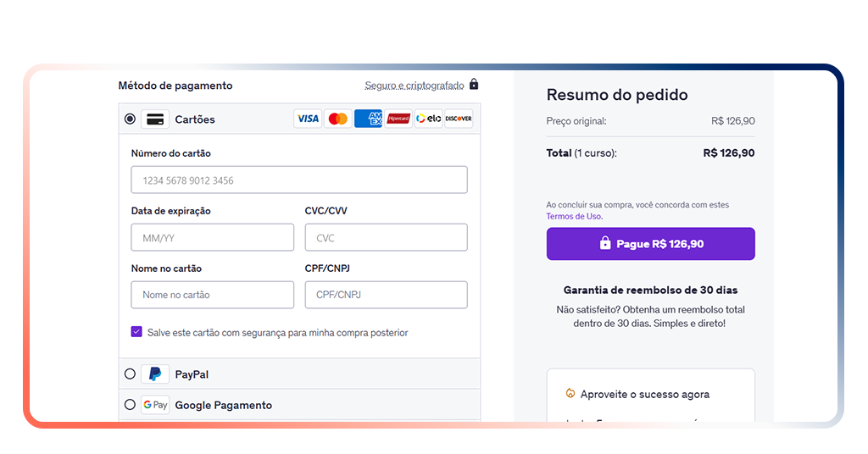Click the Elo card logo

[428, 119]
